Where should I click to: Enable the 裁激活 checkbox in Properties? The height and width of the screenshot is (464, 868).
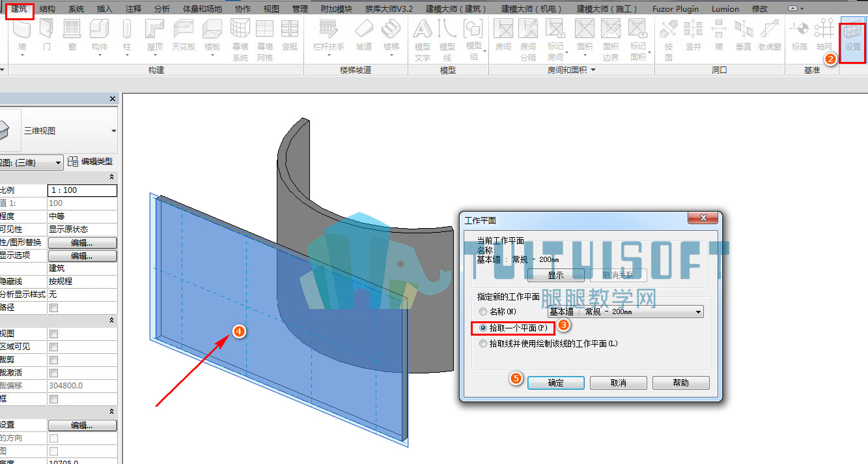click(54, 373)
